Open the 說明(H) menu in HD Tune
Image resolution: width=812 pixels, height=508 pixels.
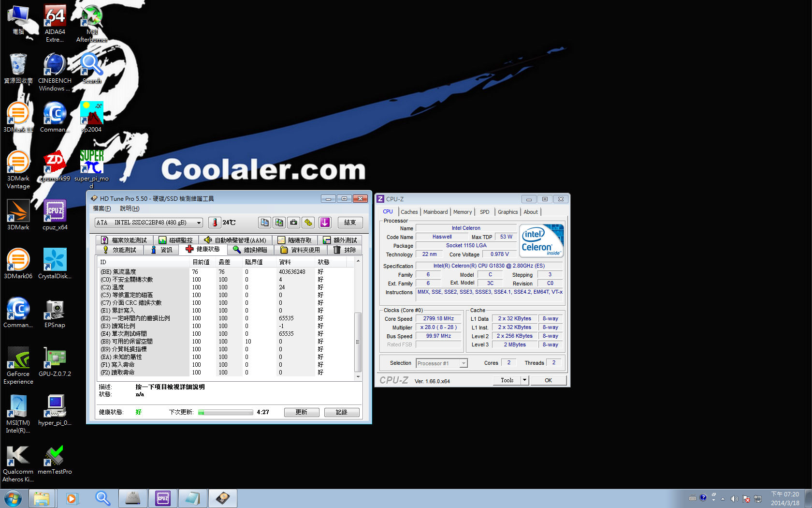click(130, 209)
